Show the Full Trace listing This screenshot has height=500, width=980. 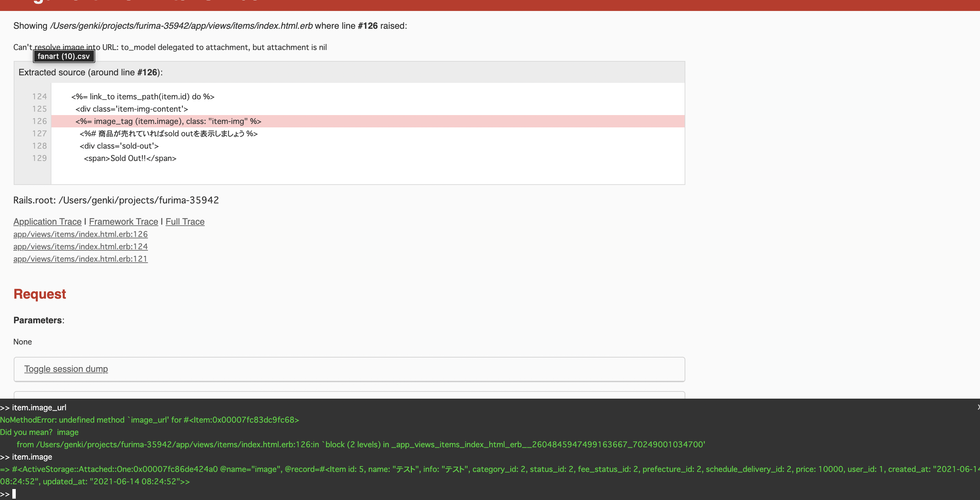pos(185,222)
